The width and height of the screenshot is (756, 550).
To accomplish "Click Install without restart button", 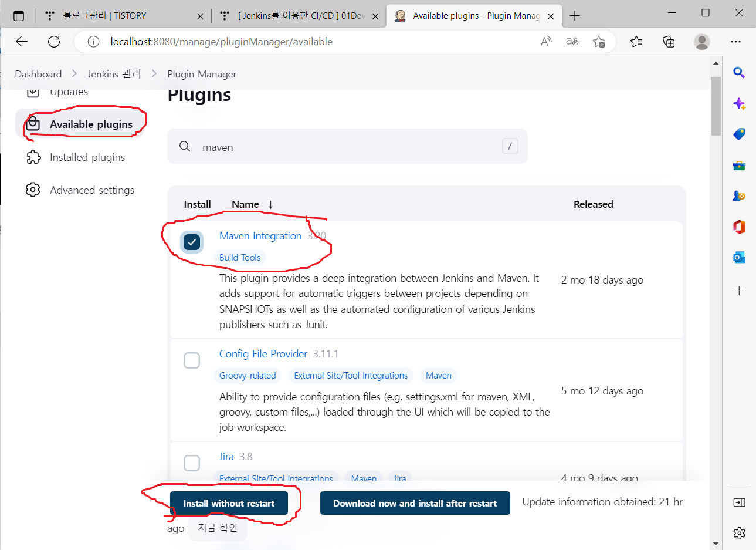I will point(229,503).
